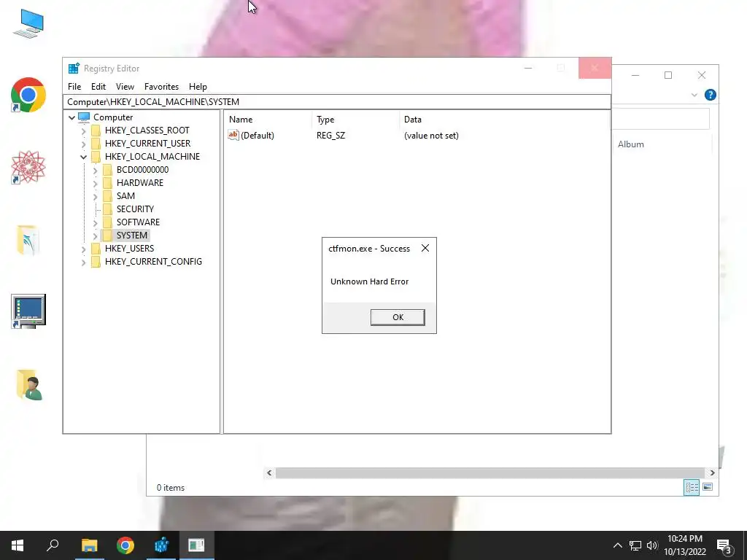Click the Explorer scrollbar left arrow
The width and height of the screenshot is (747, 560).
tap(269, 472)
